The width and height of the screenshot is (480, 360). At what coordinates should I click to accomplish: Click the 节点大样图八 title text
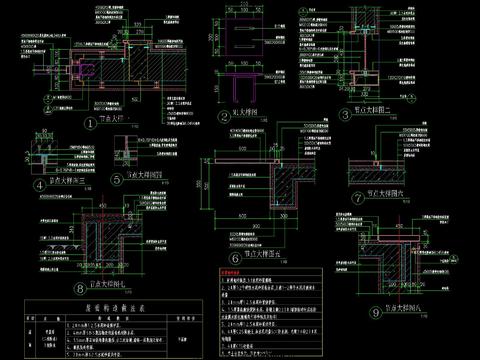tap(403, 307)
